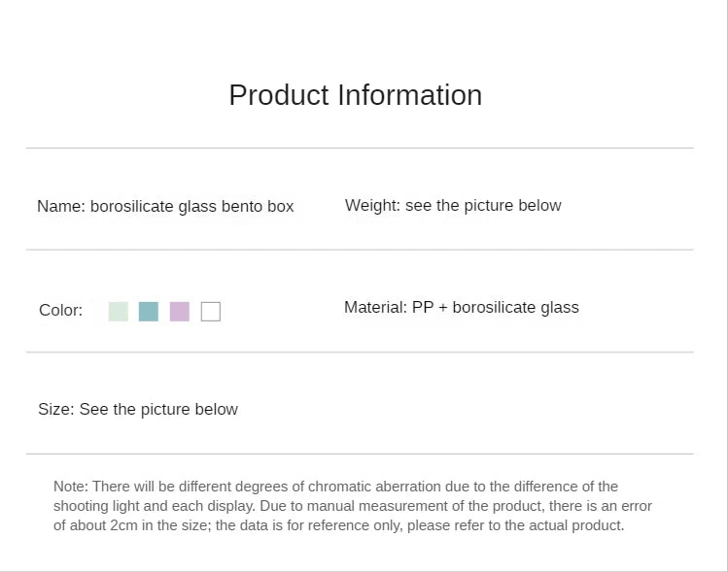Click the word 'Material:' label

pos(375,307)
